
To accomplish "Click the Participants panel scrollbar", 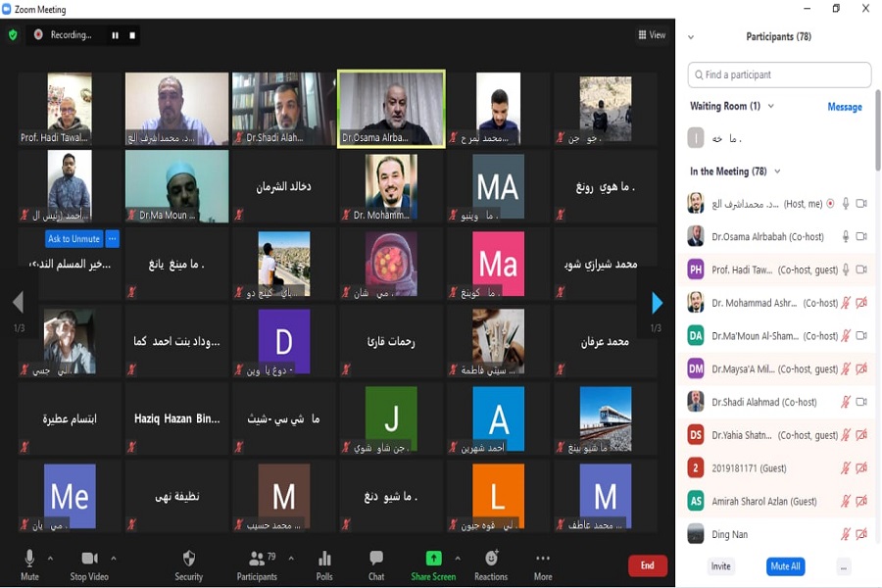I will (877, 129).
